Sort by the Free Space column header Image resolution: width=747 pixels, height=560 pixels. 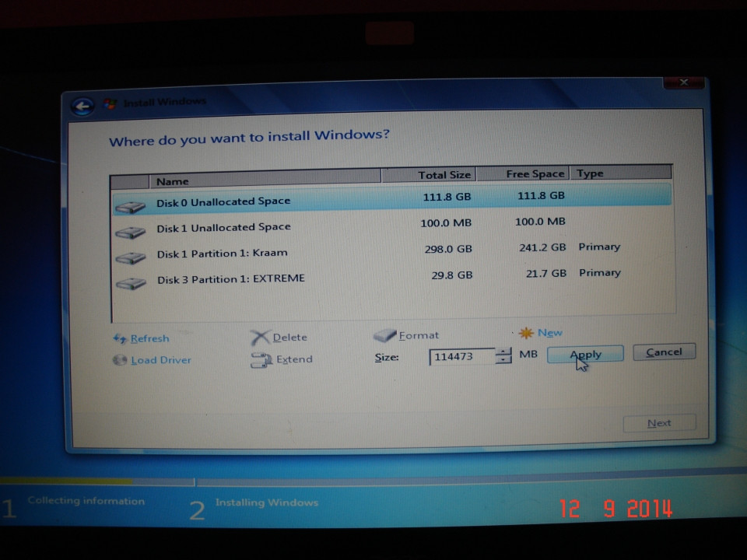pyautogui.click(x=523, y=173)
